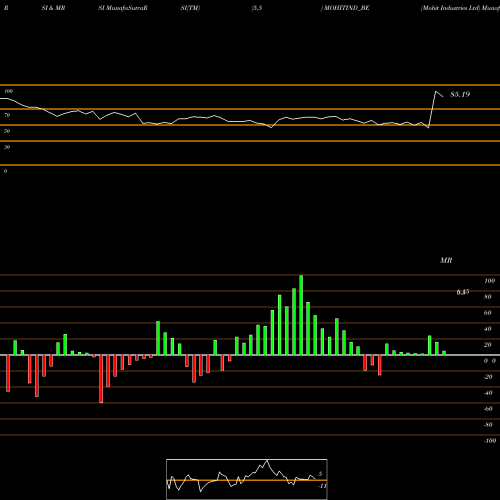Click the '40' tick on MR axis

(x=488, y=329)
